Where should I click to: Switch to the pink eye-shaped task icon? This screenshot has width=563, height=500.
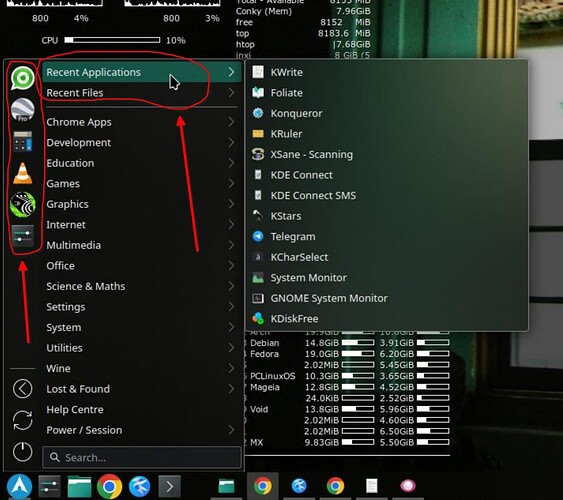pyautogui.click(x=408, y=486)
